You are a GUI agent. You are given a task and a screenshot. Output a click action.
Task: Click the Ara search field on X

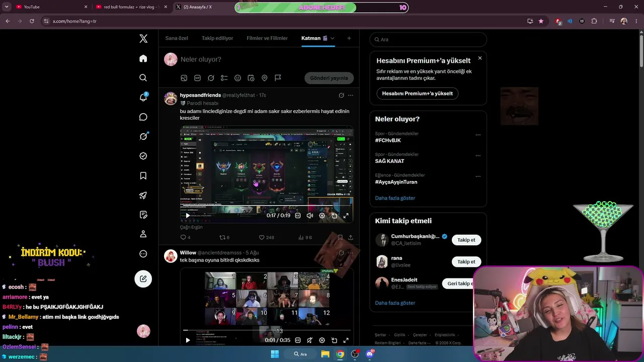tap(428, 39)
